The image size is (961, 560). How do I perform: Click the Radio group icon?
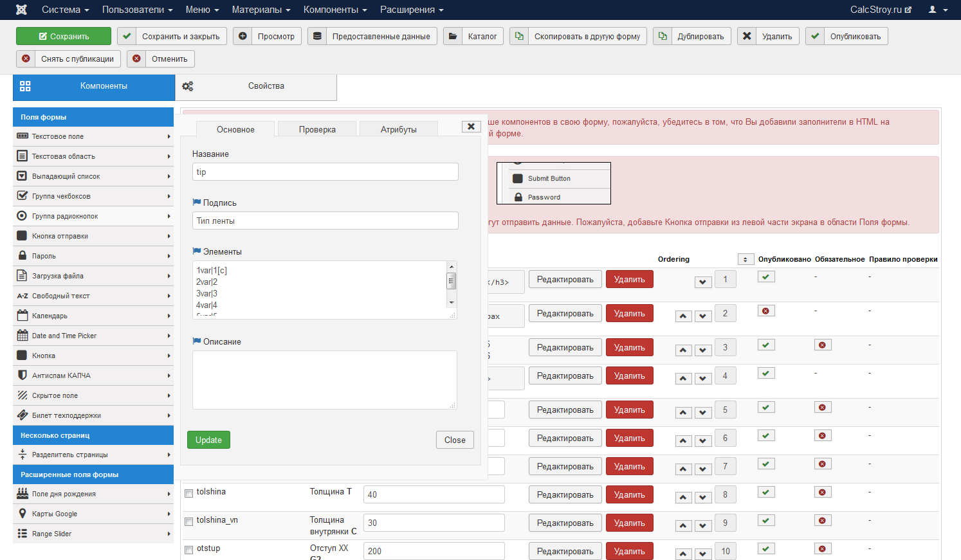tap(23, 216)
